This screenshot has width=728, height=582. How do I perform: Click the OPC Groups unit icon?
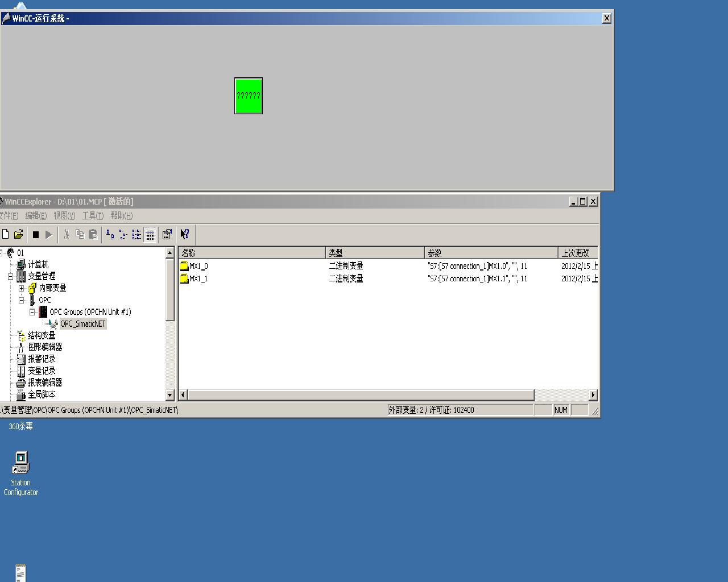click(43, 311)
